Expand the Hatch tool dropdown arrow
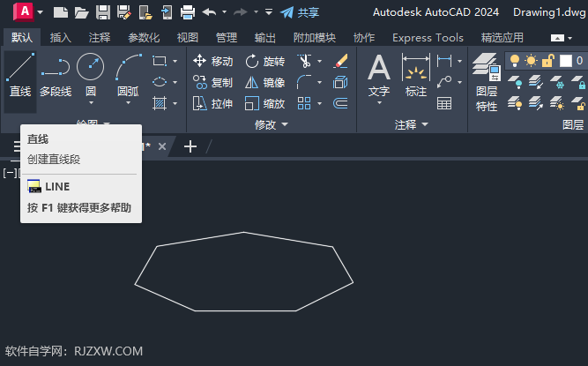 (x=175, y=103)
